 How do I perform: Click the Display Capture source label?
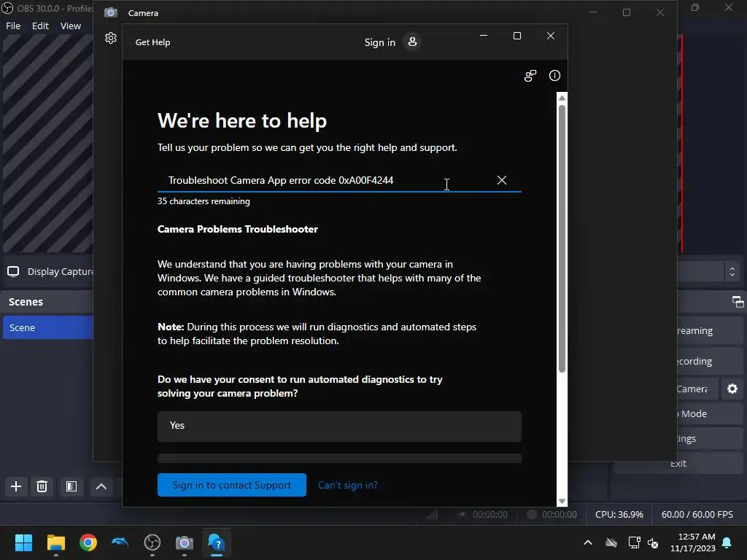pos(60,271)
